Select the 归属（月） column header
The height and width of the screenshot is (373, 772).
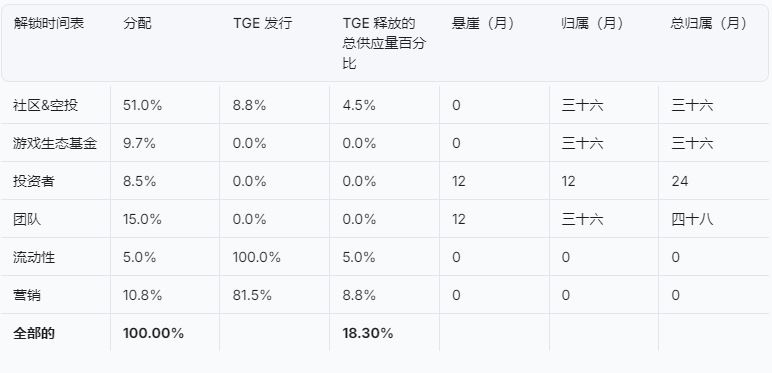(x=593, y=24)
